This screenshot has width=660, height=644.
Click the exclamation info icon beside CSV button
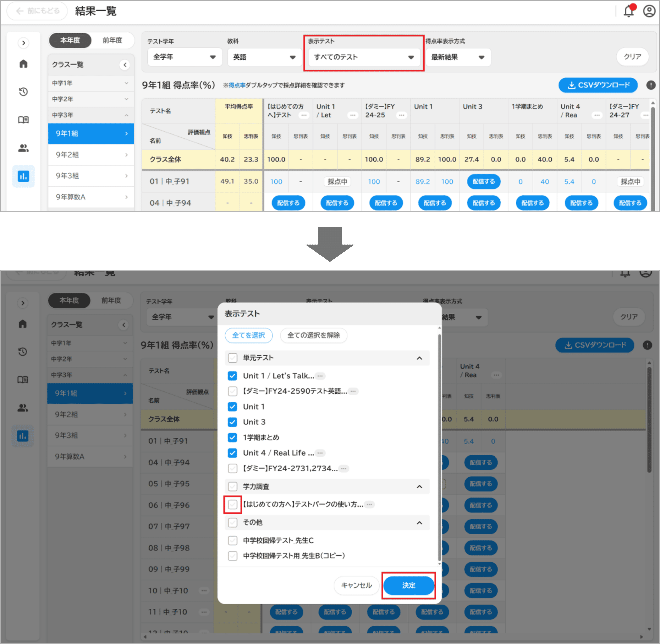click(x=650, y=85)
